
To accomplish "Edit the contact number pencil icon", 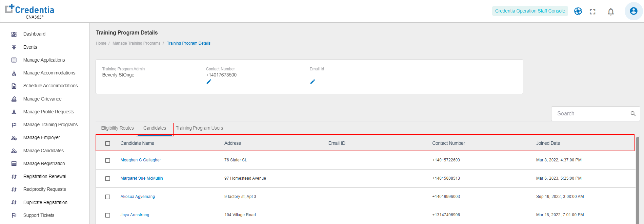I will coord(209,82).
